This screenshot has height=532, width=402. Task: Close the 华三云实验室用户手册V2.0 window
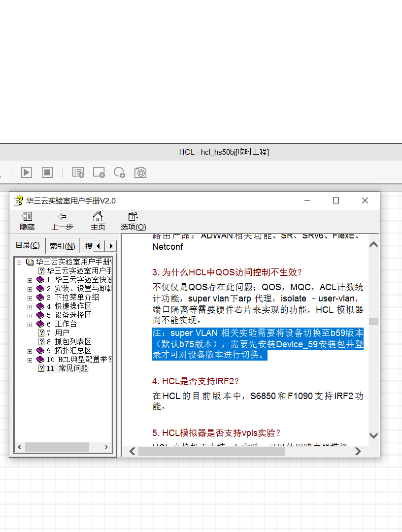click(365, 200)
